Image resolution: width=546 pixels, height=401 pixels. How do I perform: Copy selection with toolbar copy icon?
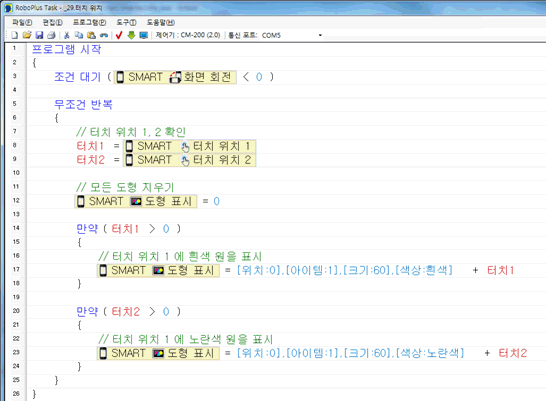79,35
